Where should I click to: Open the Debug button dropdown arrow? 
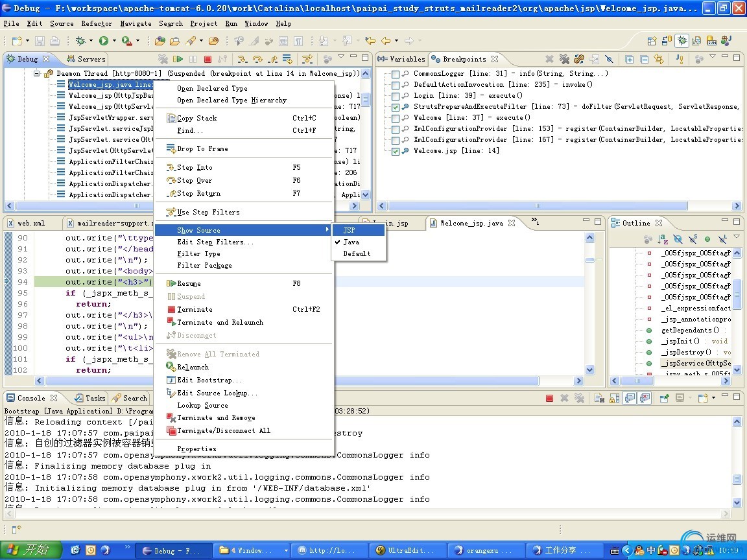91,41
